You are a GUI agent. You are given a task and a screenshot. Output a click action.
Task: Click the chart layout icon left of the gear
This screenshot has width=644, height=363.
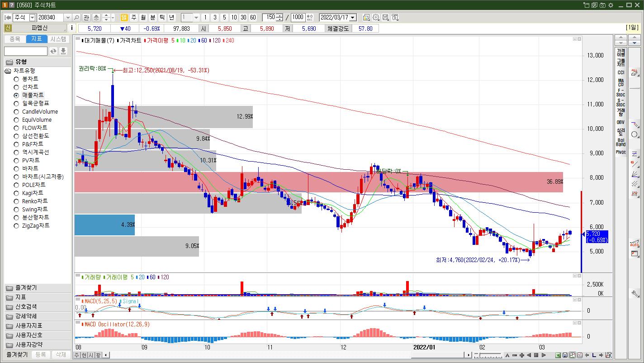pos(366,17)
